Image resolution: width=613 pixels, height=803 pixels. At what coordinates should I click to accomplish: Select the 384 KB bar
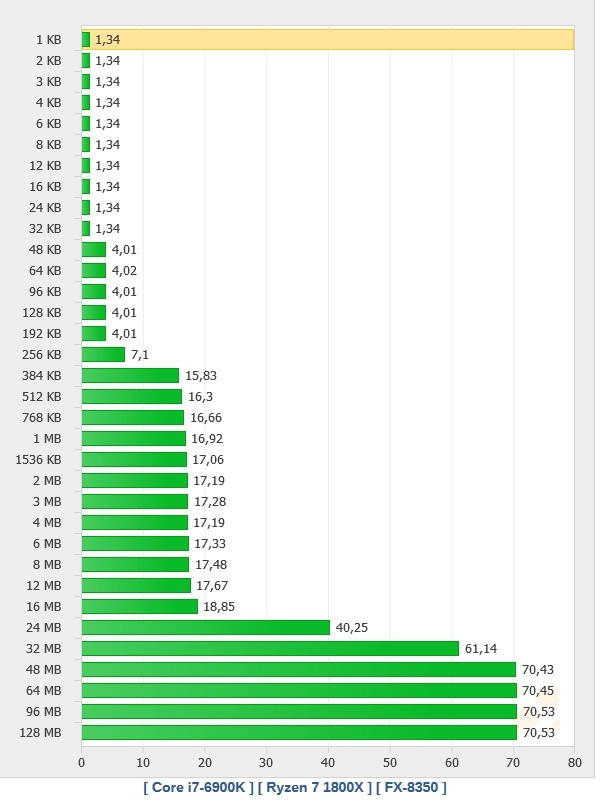130,375
